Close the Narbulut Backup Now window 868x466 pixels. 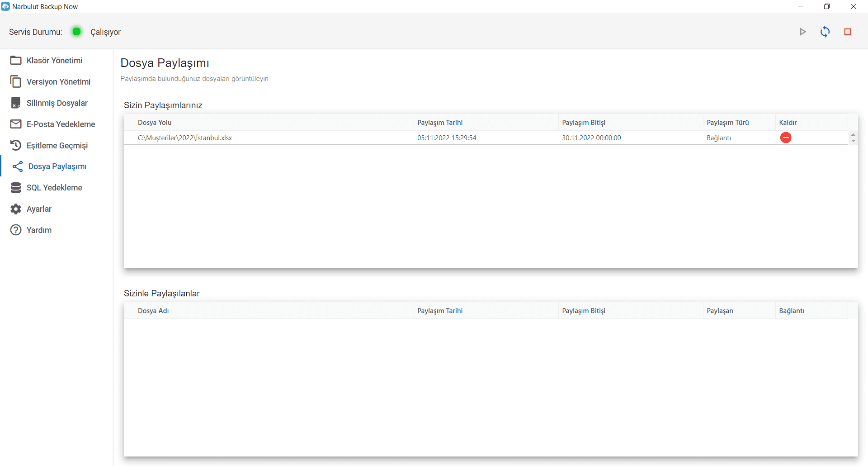854,6
